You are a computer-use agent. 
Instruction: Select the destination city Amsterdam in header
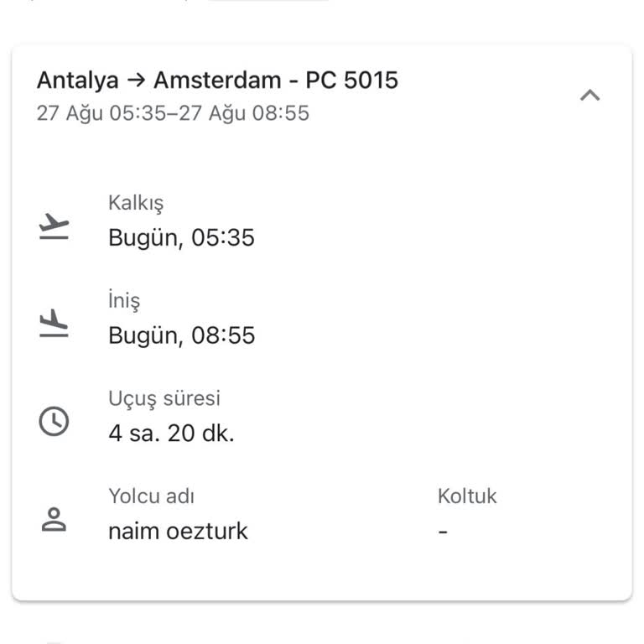coord(217,80)
